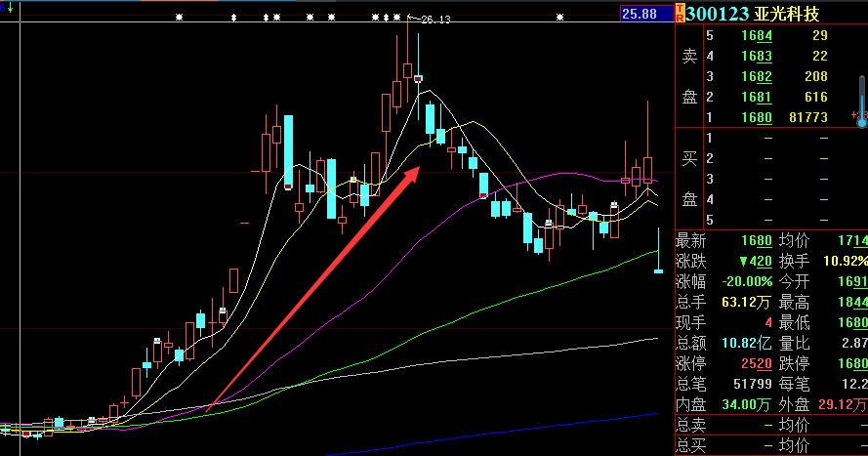Click the 26.13 peak price label
Screen dimensions: 868x456
(x=434, y=20)
